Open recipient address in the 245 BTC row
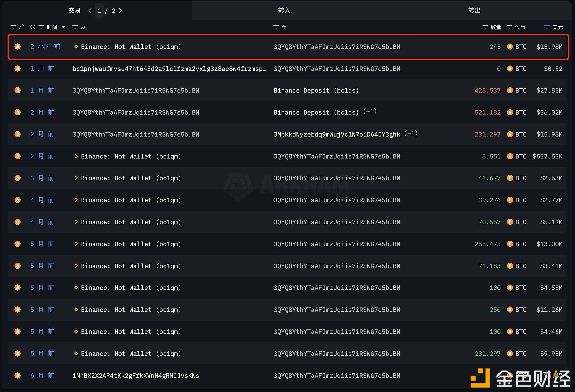 pos(337,47)
